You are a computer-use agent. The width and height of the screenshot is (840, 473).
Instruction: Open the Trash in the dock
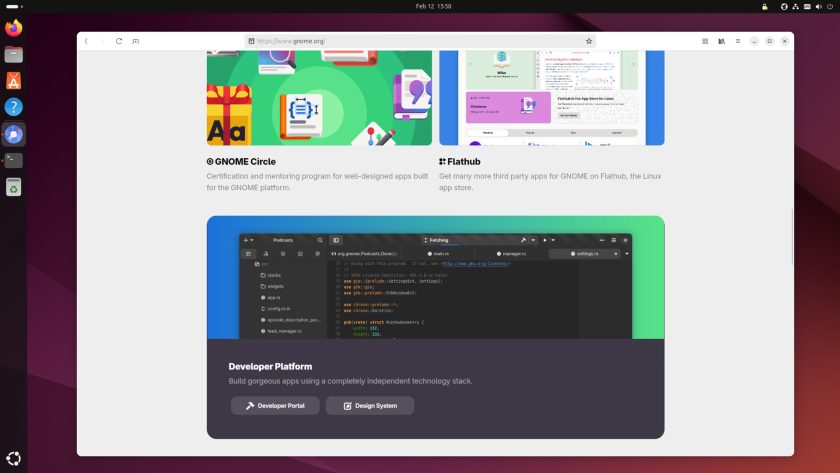coord(13,186)
